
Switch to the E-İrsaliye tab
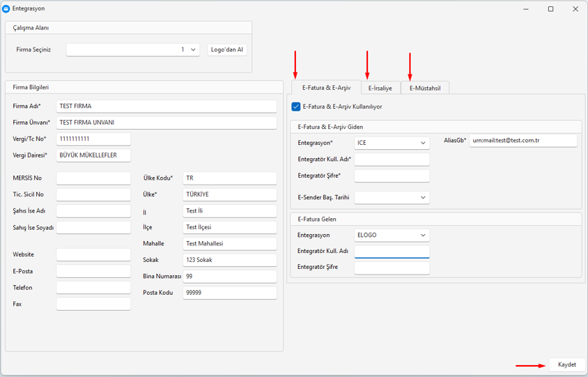(x=380, y=88)
